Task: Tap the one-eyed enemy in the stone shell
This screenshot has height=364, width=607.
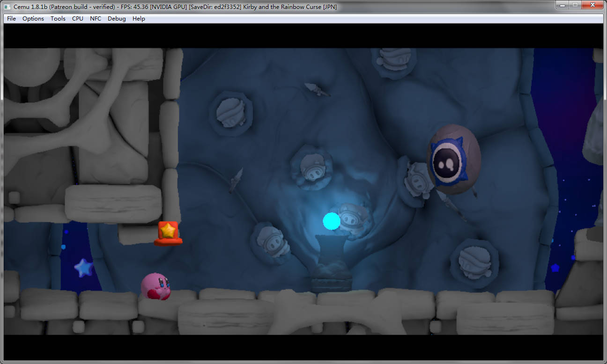Action: (453, 160)
